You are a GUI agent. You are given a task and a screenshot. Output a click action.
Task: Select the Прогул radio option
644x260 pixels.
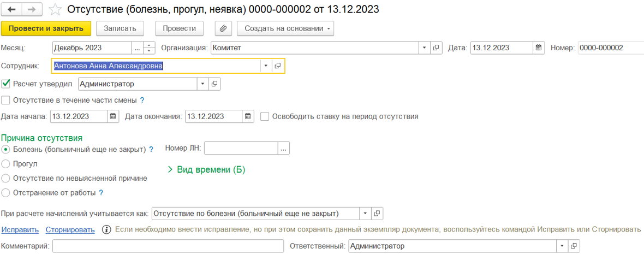(x=6, y=164)
